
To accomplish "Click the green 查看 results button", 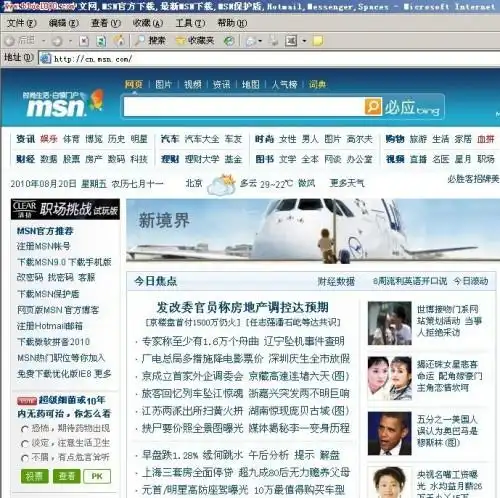I will (66, 476).
